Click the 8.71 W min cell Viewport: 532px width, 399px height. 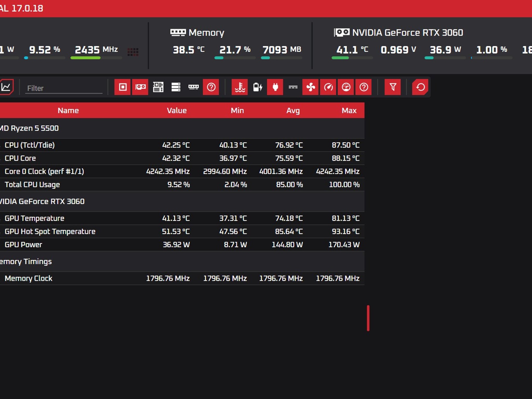(235, 245)
